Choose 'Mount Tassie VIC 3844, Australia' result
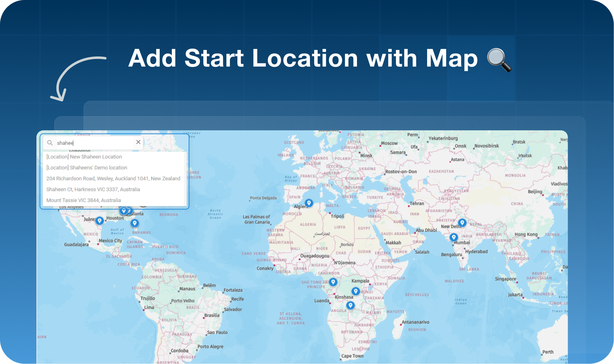The width and height of the screenshot is (614, 364). 83,200
